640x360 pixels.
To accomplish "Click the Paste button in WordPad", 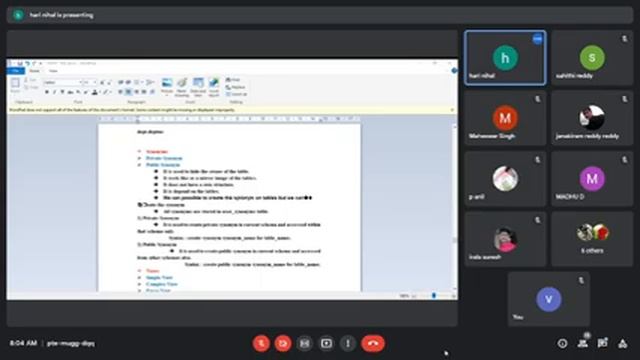I will (15, 86).
